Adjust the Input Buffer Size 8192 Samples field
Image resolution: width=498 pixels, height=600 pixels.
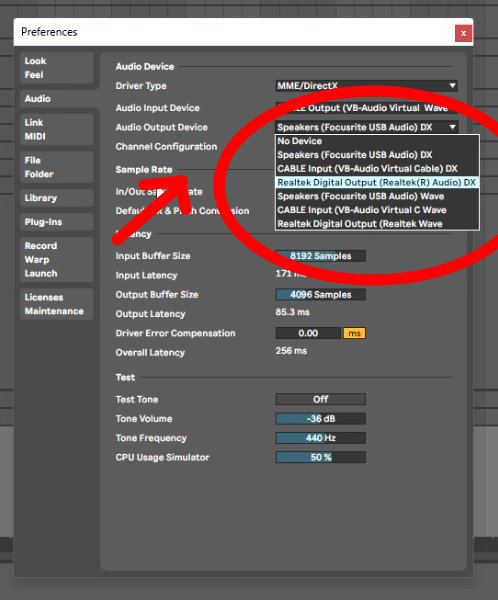point(320,256)
